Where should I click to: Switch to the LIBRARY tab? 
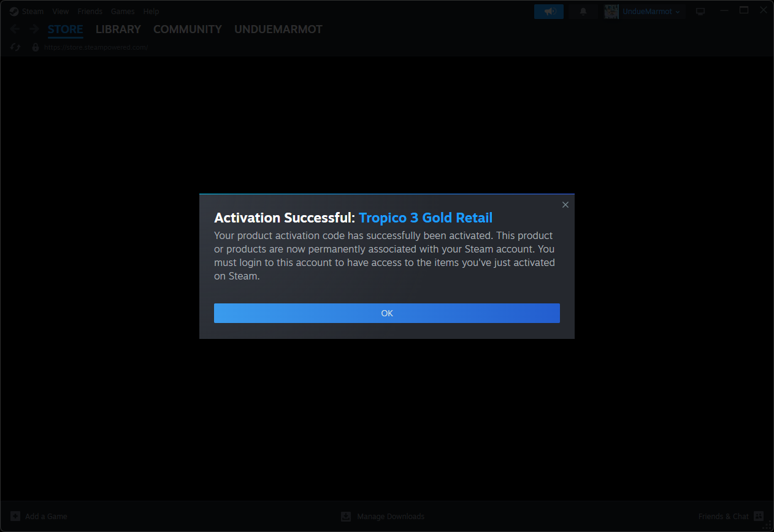point(118,29)
